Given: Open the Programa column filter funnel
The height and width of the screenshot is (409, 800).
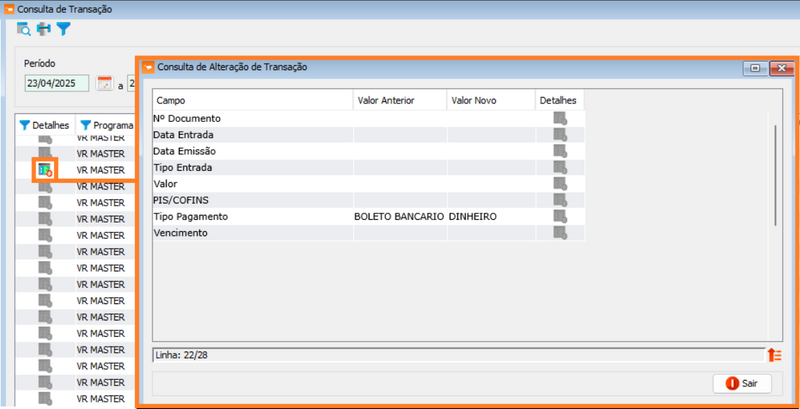Looking at the screenshot, I should point(85,125).
